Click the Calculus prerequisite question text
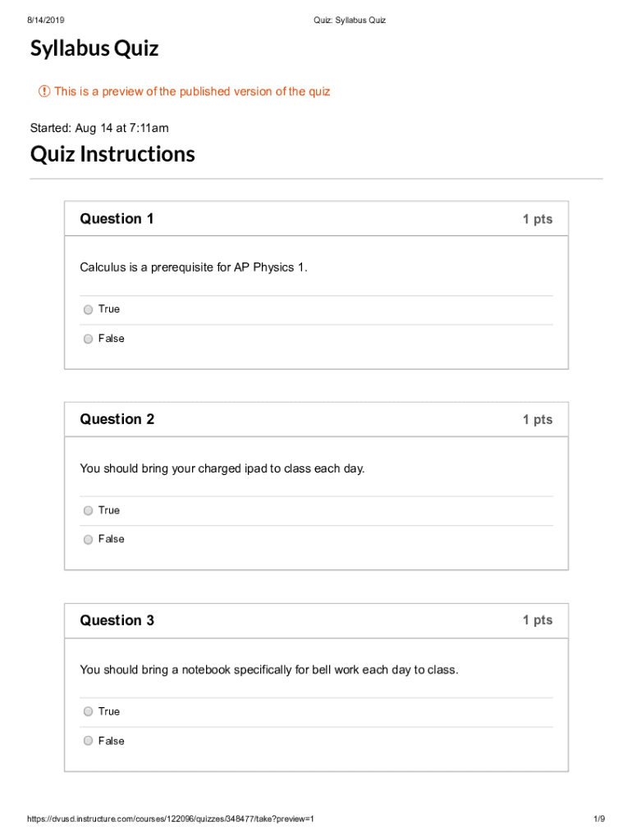 [x=194, y=267]
